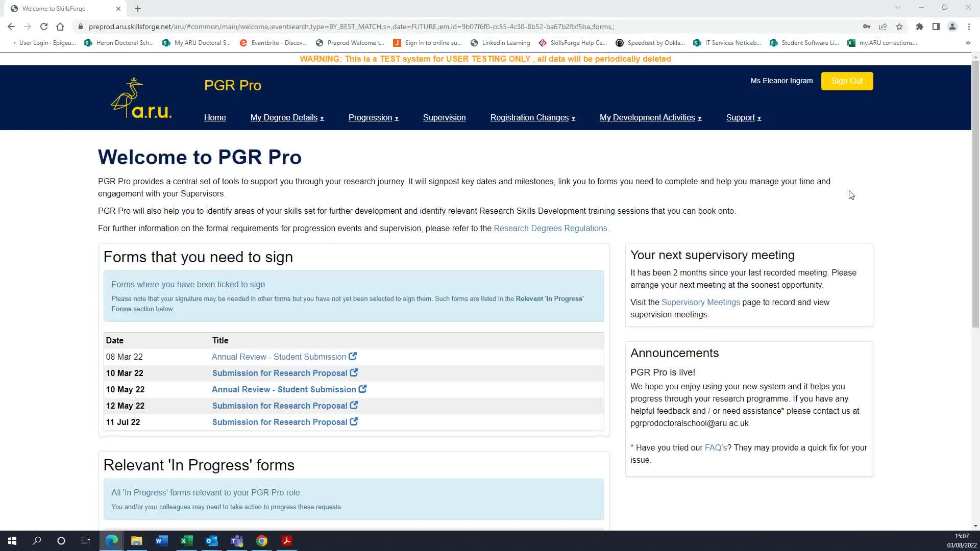Viewport: 980px width, 551px height.
Task: Open the Chrome profile avatar
Action: click(952, 27)
